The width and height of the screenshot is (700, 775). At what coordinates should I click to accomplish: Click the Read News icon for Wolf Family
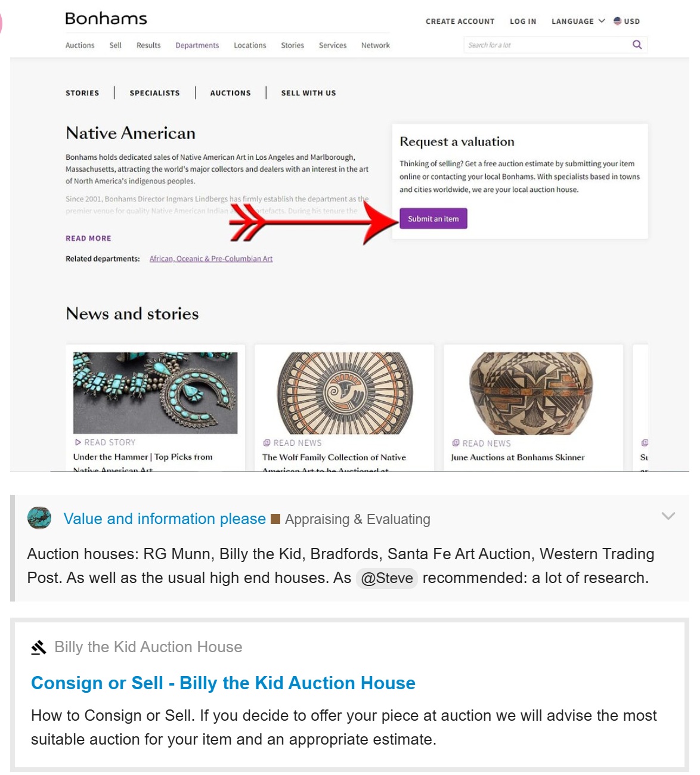pyautogui.click(x=267, y=443)
